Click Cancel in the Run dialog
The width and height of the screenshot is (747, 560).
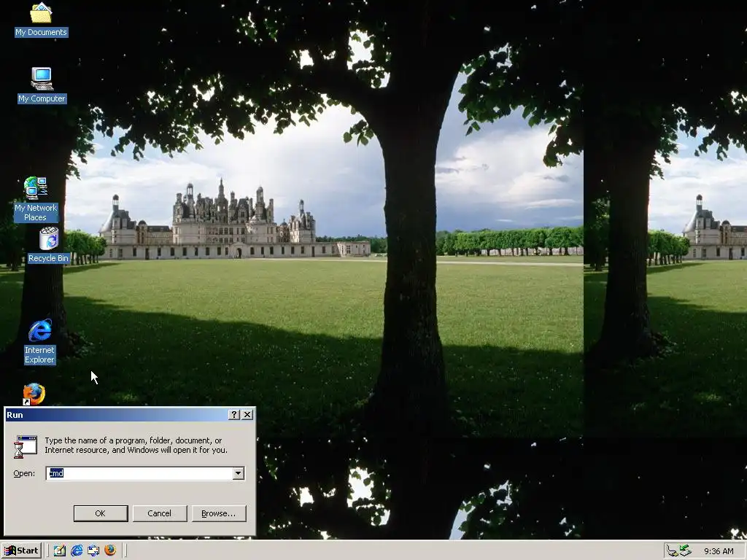[160, 513]
